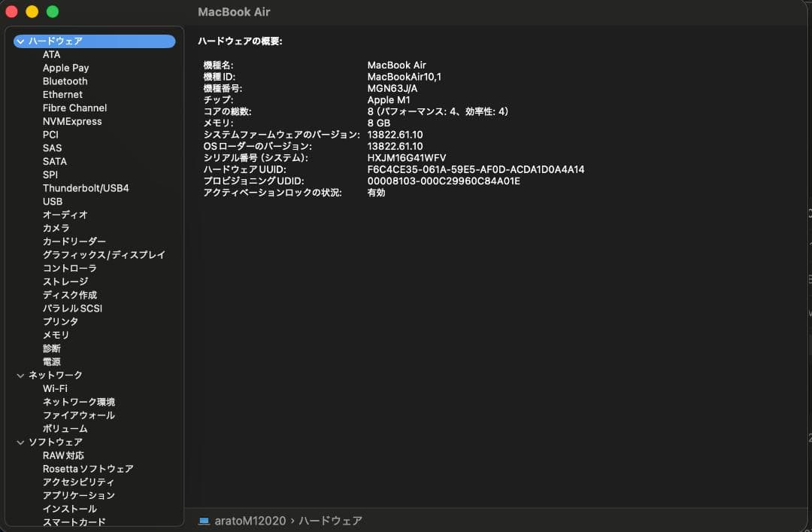
Task: Collapse the ネットワーク section chevron
Action: 21,375
